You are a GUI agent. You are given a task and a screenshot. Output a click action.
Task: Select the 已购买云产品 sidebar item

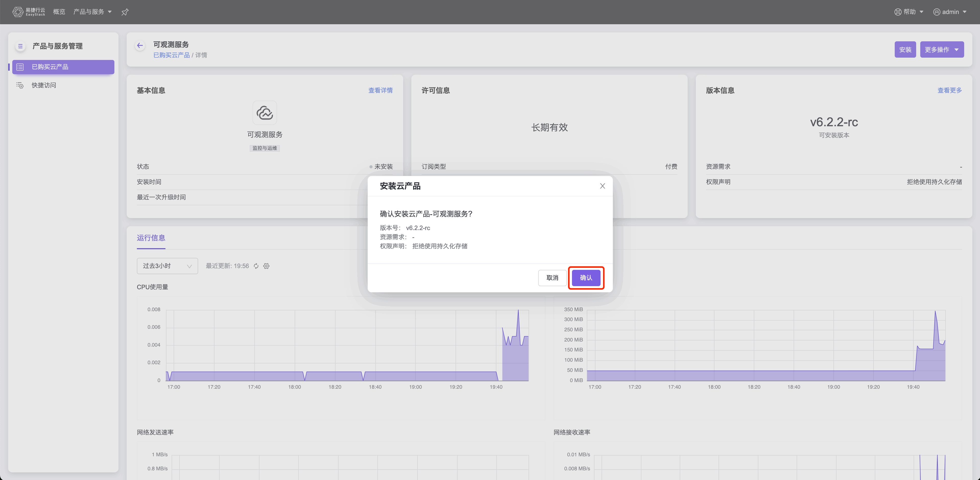(63, 67)
